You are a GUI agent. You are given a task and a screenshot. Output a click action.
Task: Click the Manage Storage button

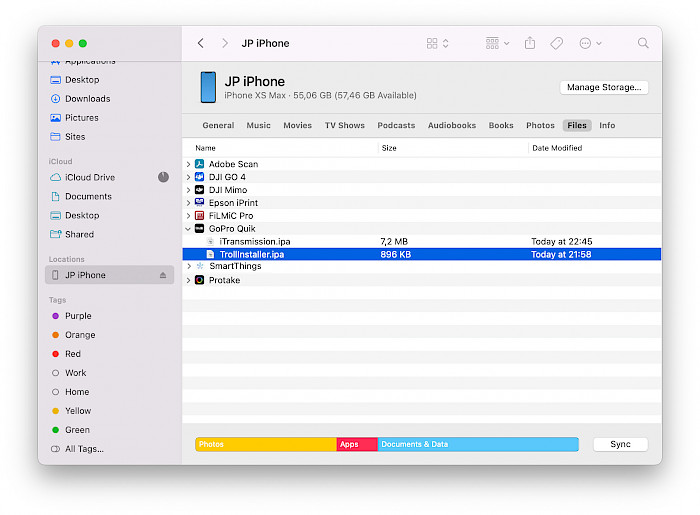point(604,87)
